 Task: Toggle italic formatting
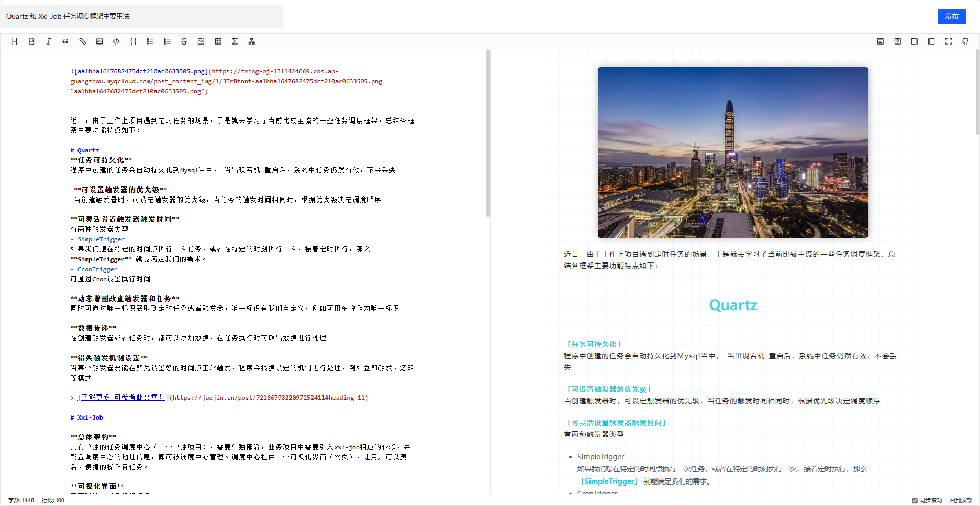[x=48, y=41]
